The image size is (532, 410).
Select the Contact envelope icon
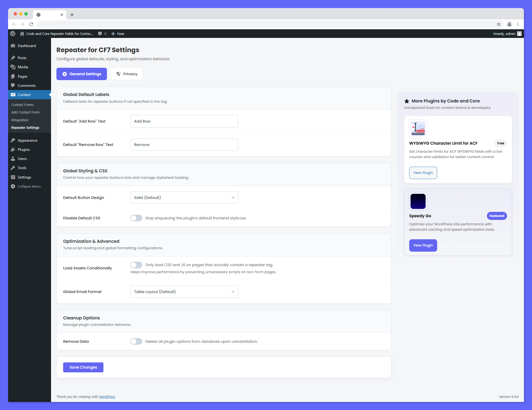coord(13,95)
